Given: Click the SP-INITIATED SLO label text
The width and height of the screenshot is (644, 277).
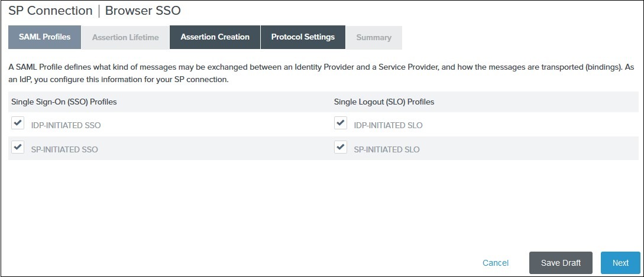Looking at the screenshot, I should tap(387, 149).
